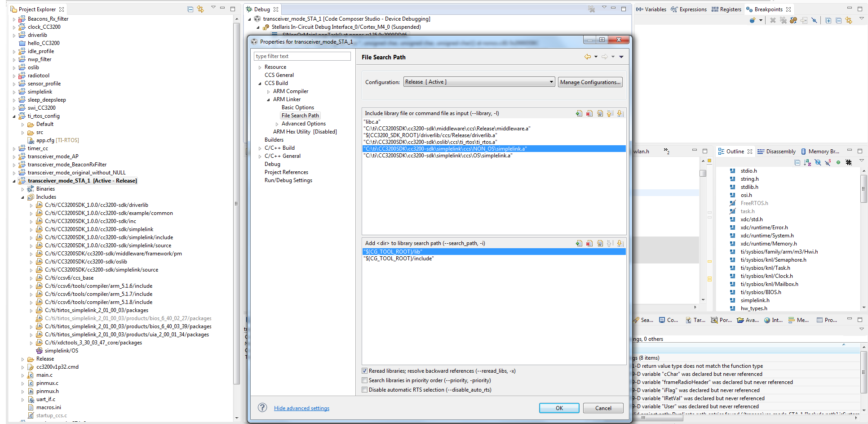
Task: Show the Breakpoint Manager gears icon
Action: click(x=793, y=20)
